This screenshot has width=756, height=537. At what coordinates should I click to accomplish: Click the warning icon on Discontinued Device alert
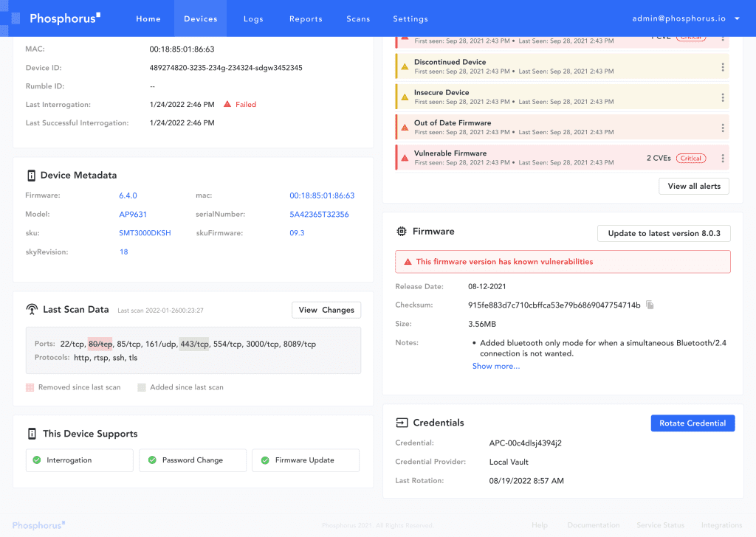[x=404, y=66]
